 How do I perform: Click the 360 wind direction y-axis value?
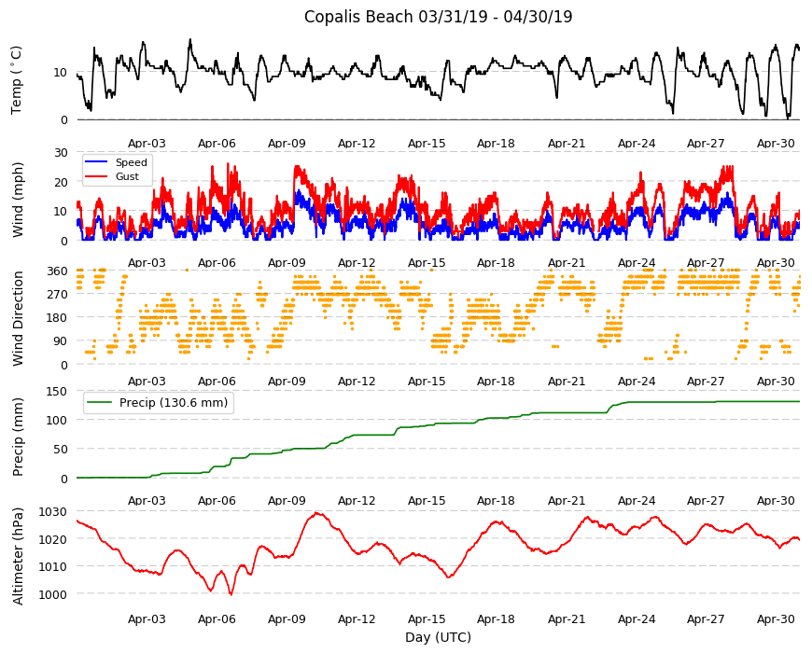coord(58,271)
